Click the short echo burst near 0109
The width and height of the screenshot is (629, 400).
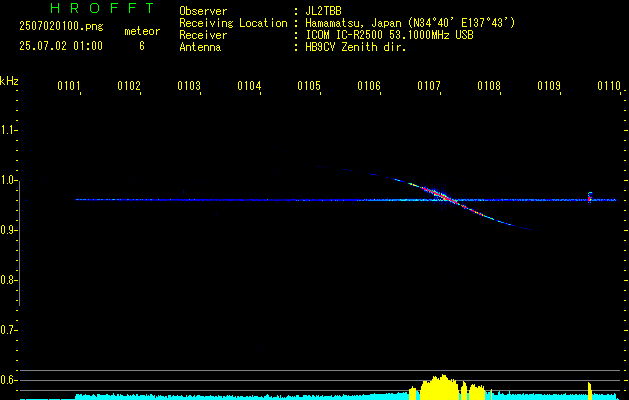(590, 197)
